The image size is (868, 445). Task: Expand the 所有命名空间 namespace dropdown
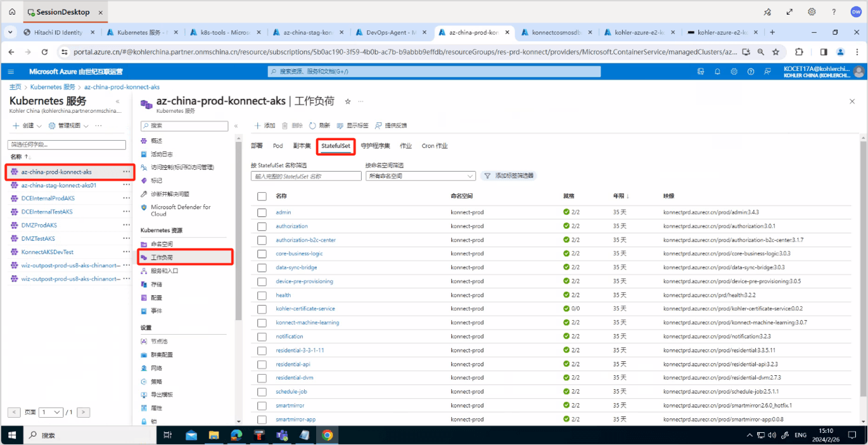[420, 176]
